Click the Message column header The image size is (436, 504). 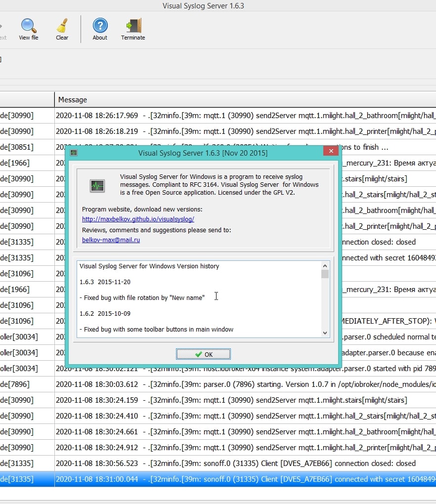click(x=245, y=100)
